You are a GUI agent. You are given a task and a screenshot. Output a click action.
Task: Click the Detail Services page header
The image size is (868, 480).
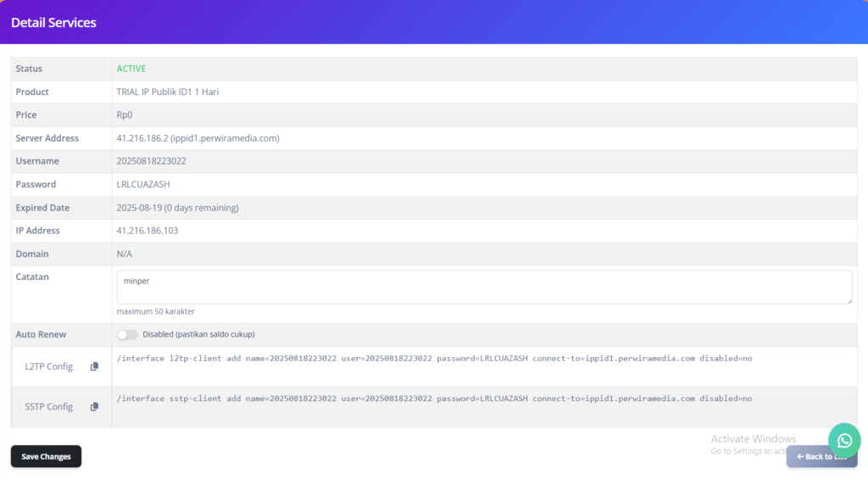click(x=53, y=23)
